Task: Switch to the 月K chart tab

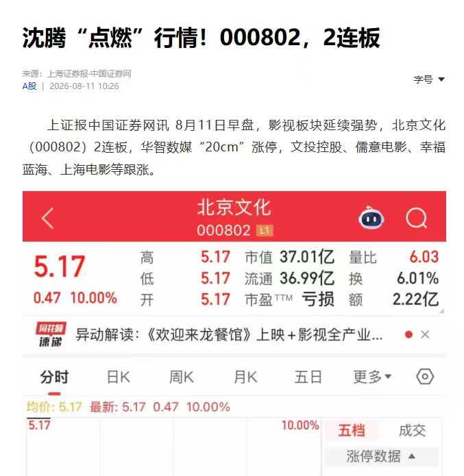Action: coord(245,377)
